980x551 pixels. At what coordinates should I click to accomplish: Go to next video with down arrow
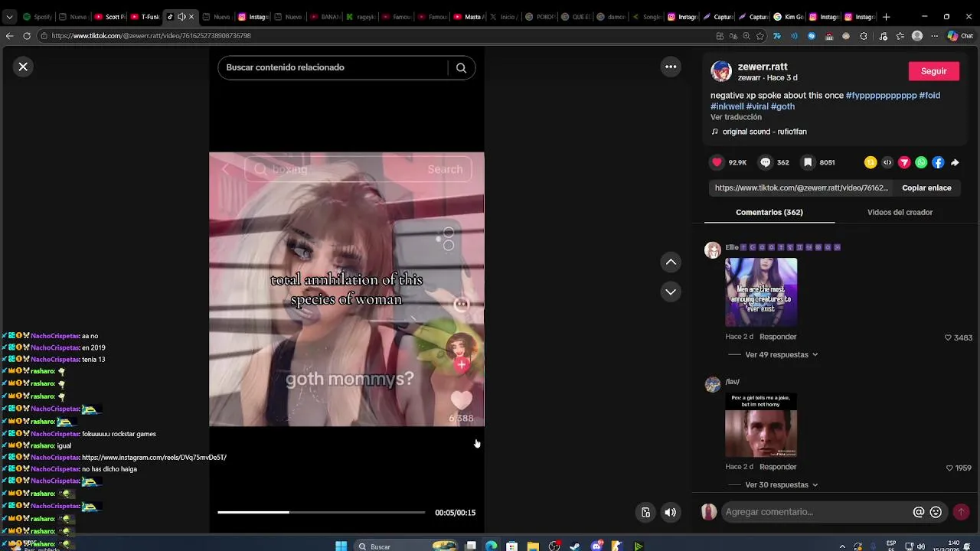point(671,292)
